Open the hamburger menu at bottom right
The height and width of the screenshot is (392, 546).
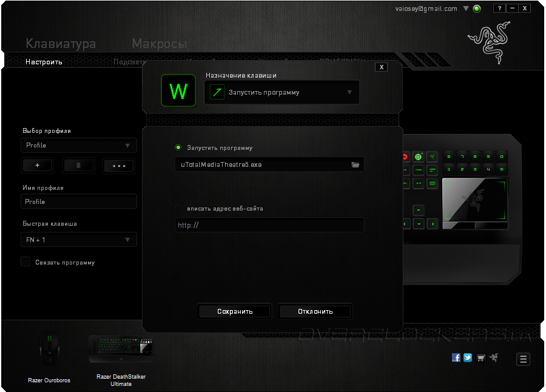click(x=523, y=359)
